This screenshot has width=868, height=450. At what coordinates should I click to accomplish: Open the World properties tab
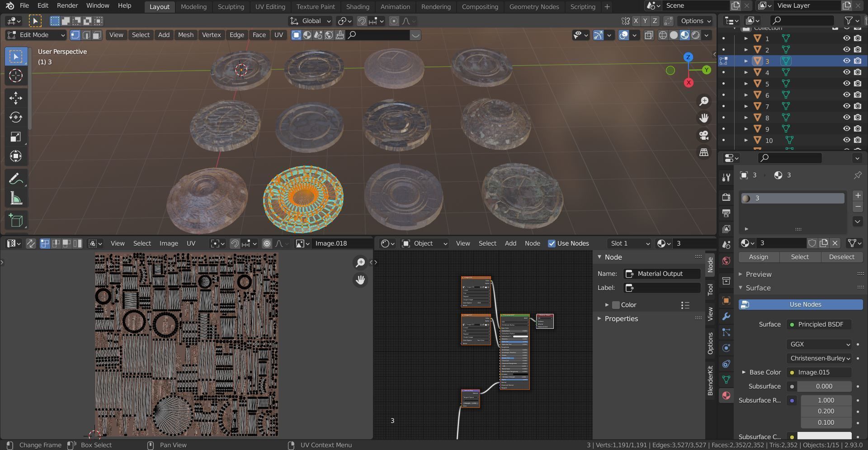point(726,261)
